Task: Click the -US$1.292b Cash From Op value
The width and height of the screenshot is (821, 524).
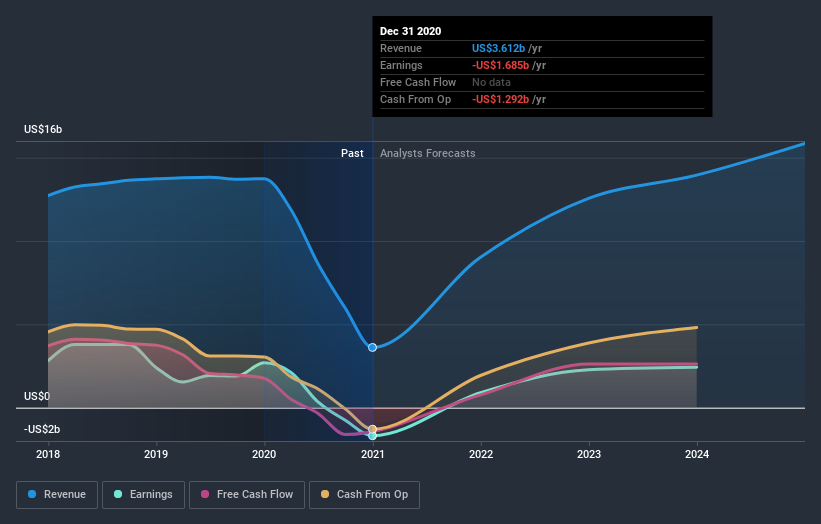Action: coord(501,99)
